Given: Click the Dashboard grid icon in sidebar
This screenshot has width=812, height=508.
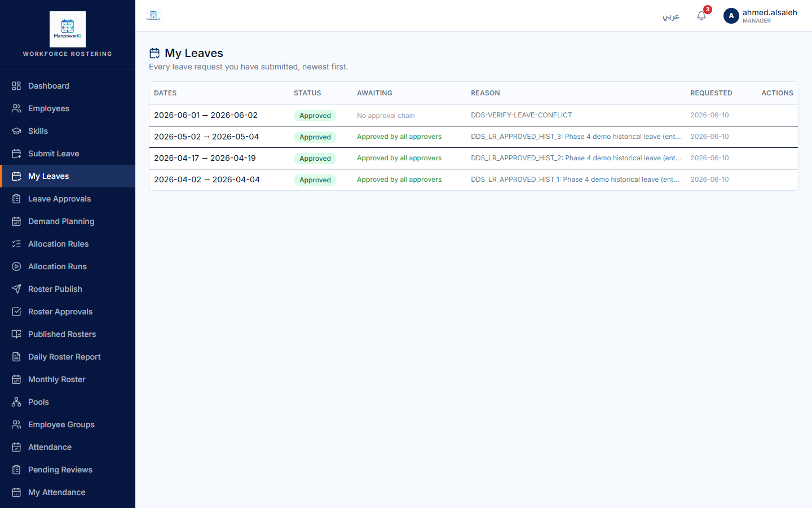Looking at the screenshot, I should [x=16, y=86].
